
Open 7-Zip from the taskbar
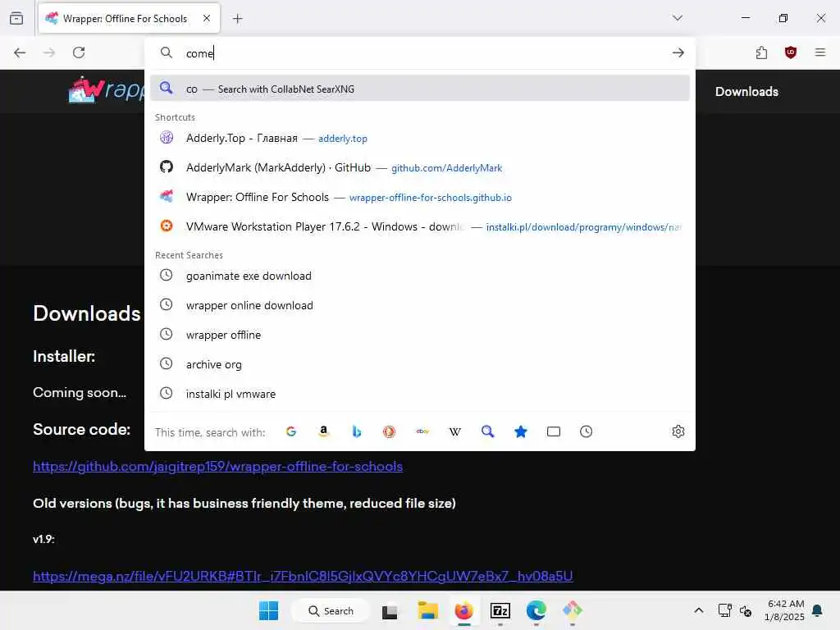tap(500, 610)
